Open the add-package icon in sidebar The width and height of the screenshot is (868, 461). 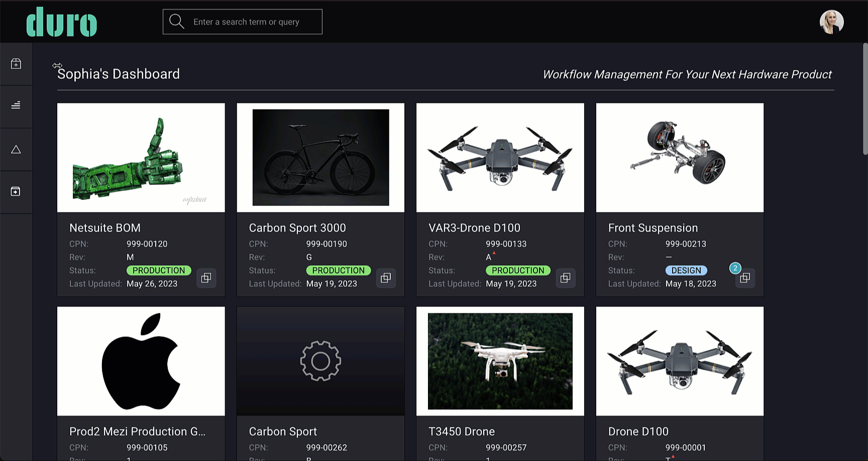[16, 64]
